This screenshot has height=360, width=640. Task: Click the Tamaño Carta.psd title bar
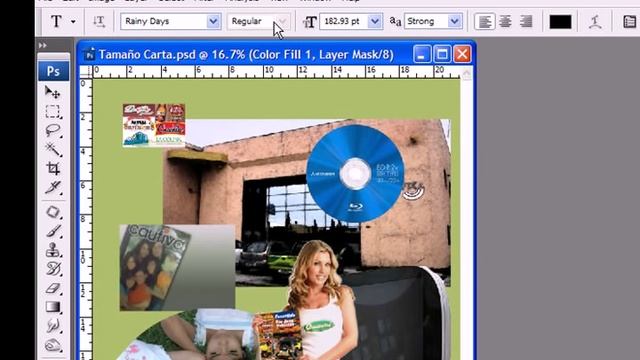(246, 55)
